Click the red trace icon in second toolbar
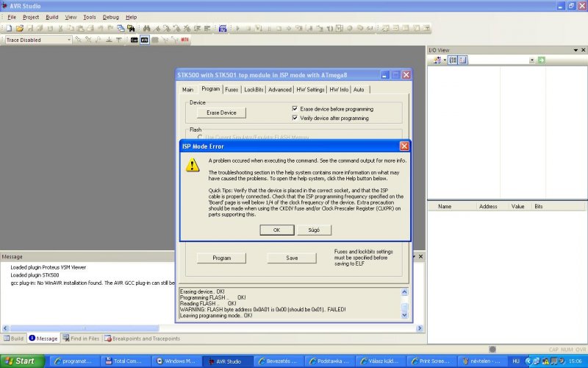This screenshot has height=368, width=588. click(x=184, y=40)
